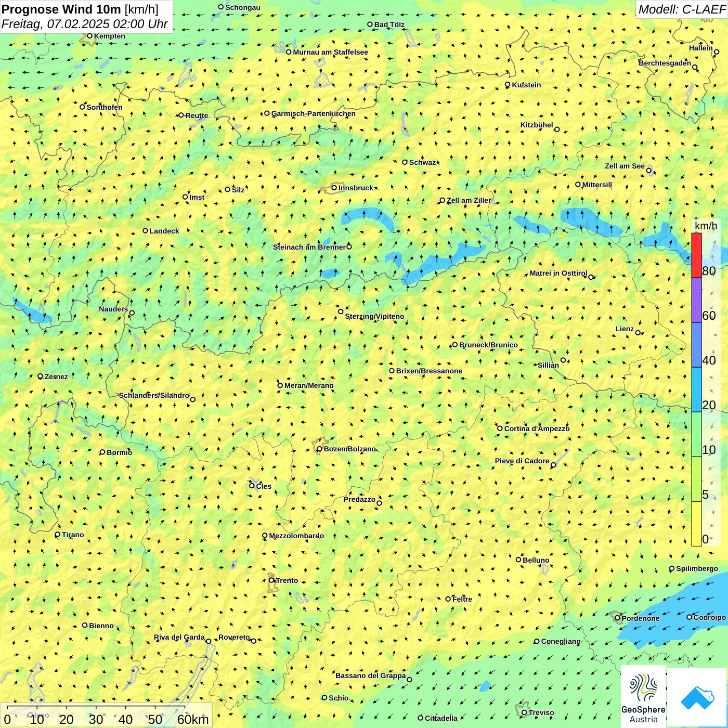Click the Lienz location marker
The width and height of the screenshot is (728, 728).
pyautogui.click(x=638, y=333)
